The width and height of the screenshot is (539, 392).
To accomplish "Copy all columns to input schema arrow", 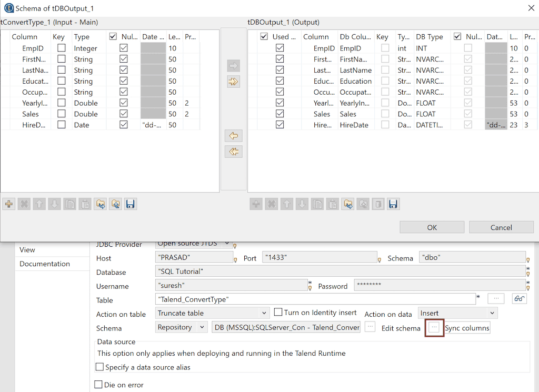I will (233, 152).
